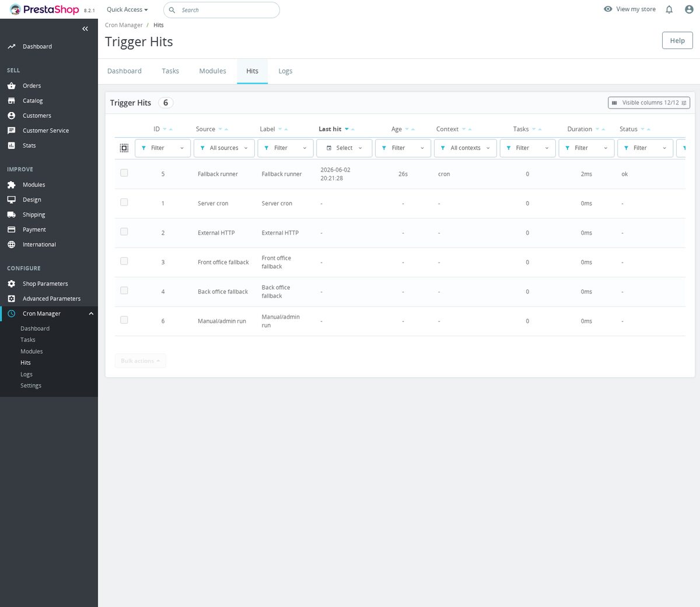The width and height of the screenshot is (700, 607).
Task: Click the search magnifier icon
Action: click(172, 10)
